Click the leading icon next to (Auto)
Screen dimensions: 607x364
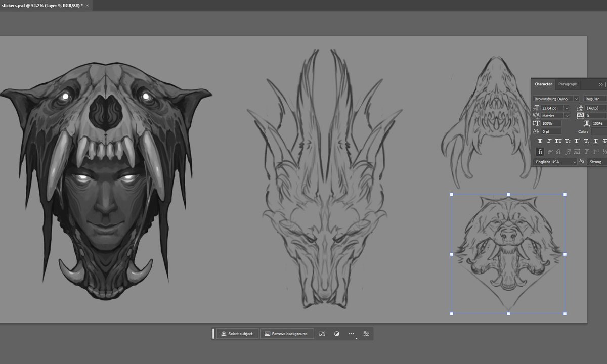(x=580, y=108)
